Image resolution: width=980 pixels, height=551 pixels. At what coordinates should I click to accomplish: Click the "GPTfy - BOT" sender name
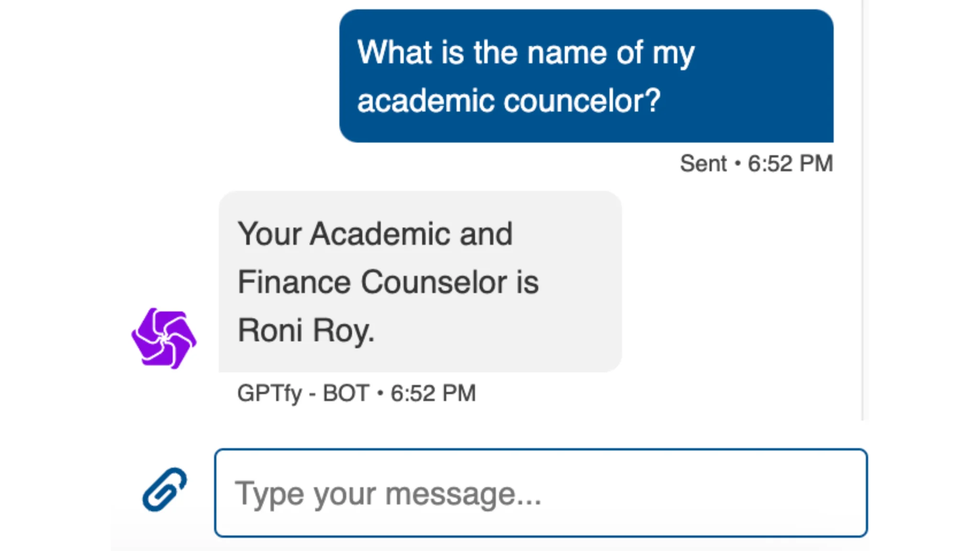tap(303, 394)
